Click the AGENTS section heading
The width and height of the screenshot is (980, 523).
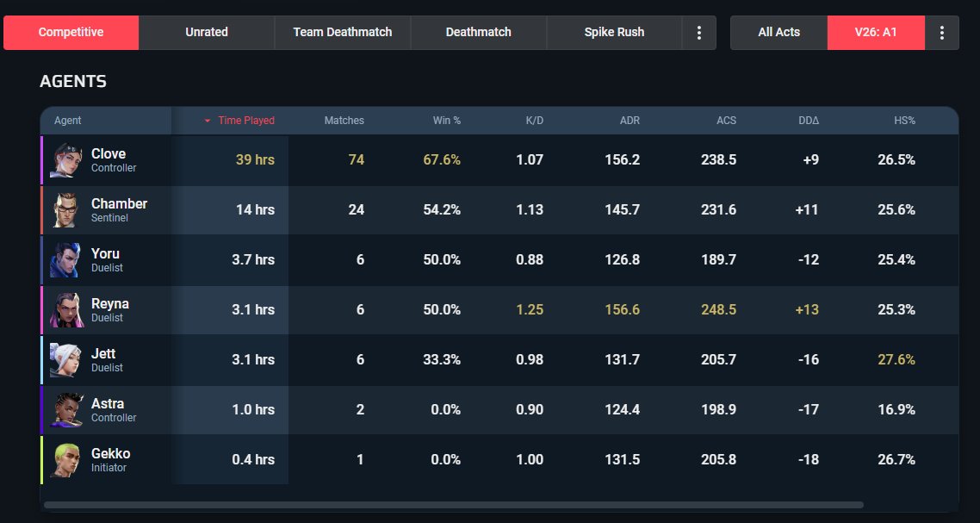(73, 82)
